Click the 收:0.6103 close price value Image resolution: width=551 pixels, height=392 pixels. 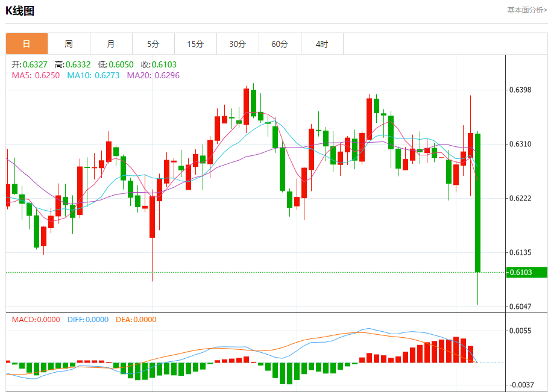tap(159, 64)
